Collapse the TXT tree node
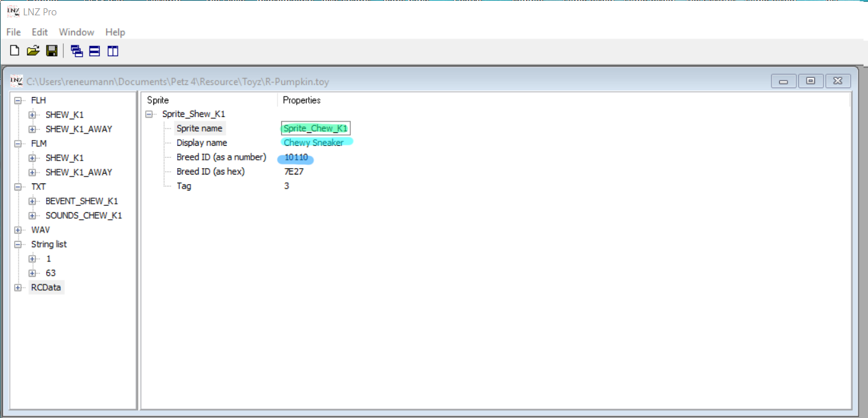868x418 pixels. 18,187
